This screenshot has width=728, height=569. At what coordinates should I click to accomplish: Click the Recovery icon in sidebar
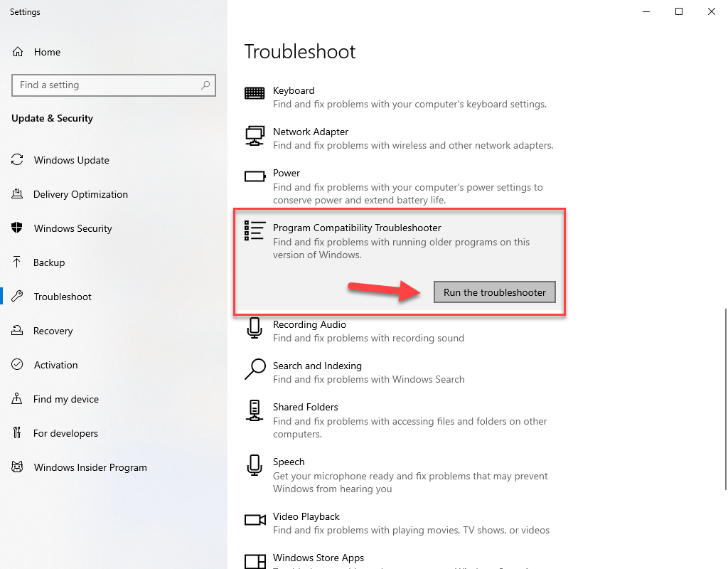(17, 331)
